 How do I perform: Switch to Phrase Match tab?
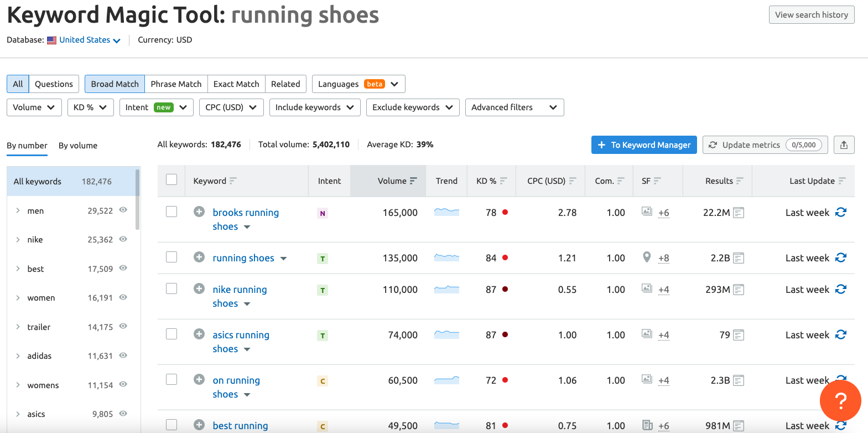[176, 84]
